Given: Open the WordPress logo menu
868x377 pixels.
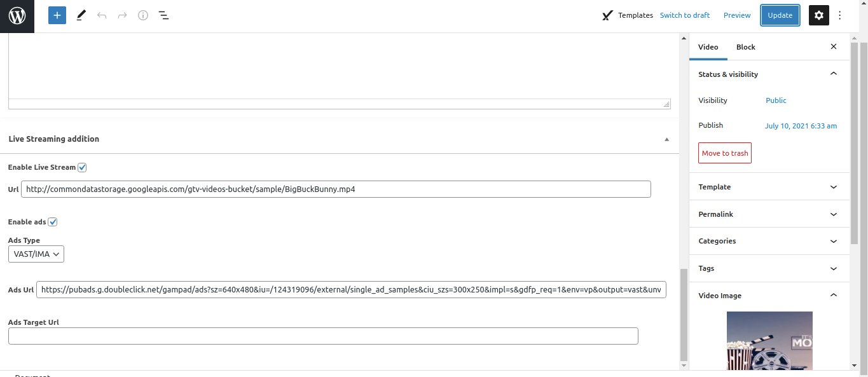Looking at the screenshot, I should tap(17, 16).
